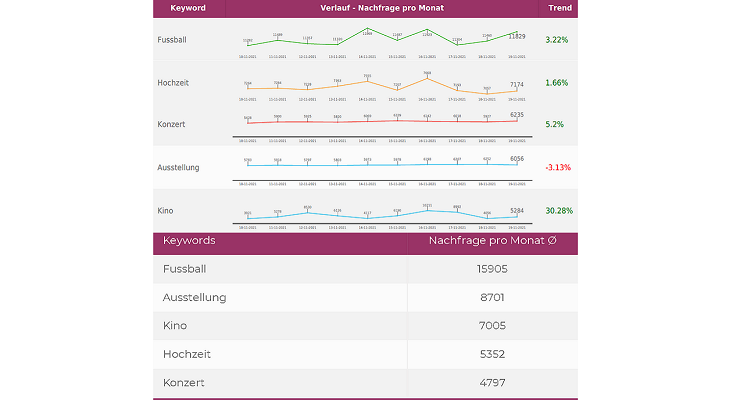744x400 pixels.
Task: Click the final value 7174 on Hochzeit line
Action: click(517, 84)
